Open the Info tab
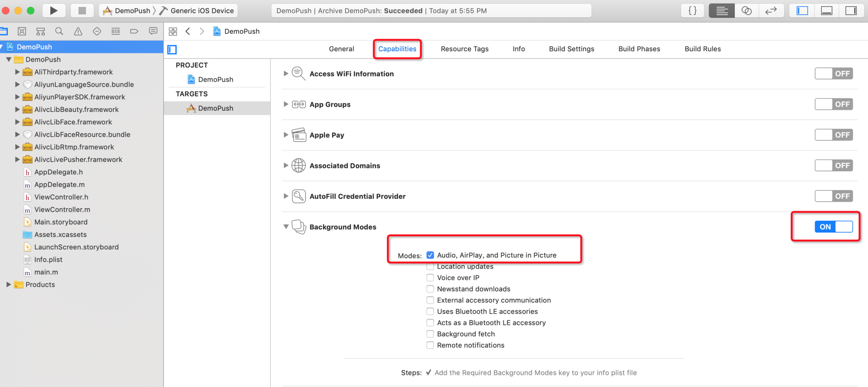 click(x=519, y=49)
